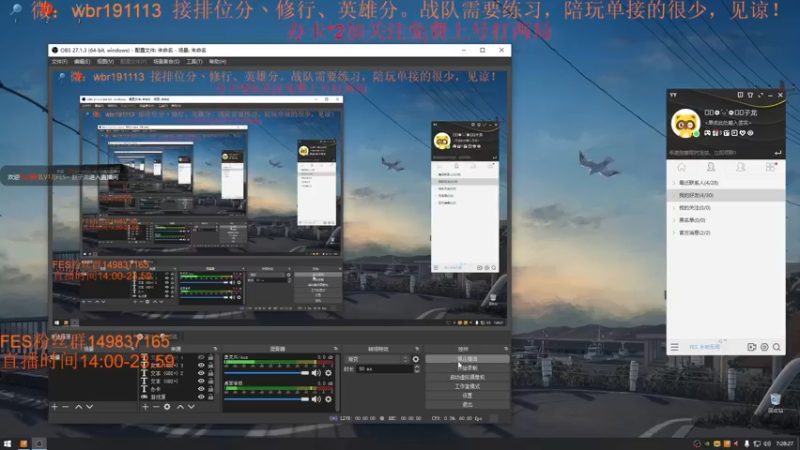Viewport: 800px width, 450px height.
Task: Open the 工具(T) menu in OBS
Action: (194, 62)
